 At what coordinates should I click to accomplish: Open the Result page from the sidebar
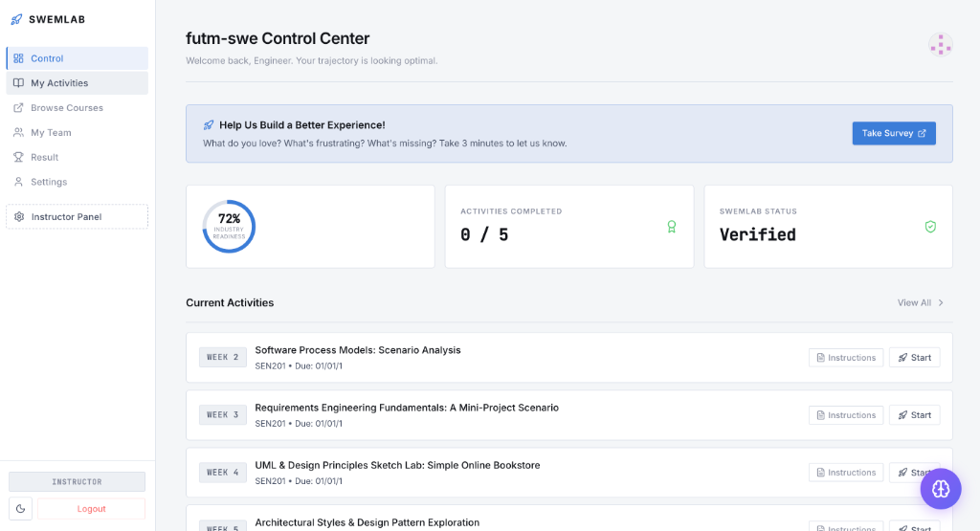[x=78, y=157]
